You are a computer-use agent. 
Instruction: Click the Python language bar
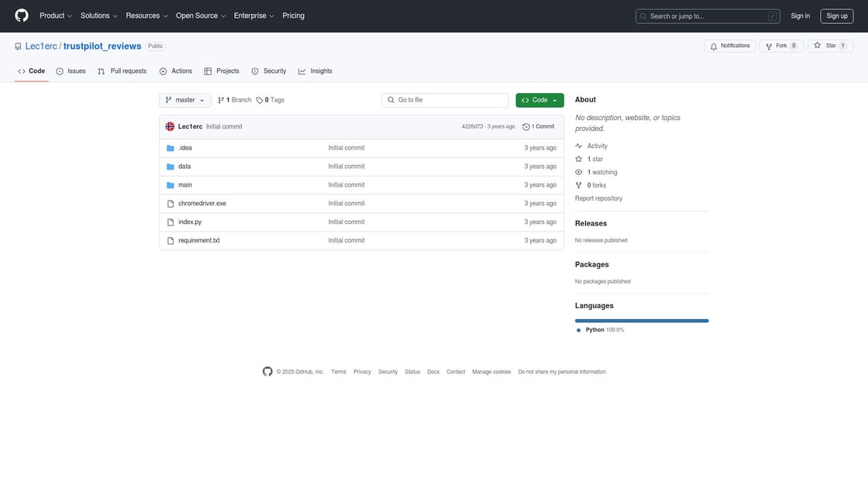[x=642, y=321]
